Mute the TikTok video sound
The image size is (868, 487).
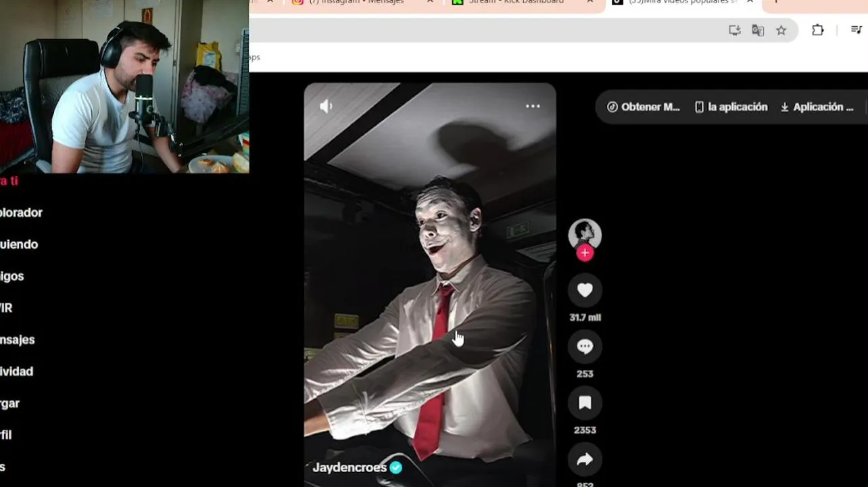[326, 106]
